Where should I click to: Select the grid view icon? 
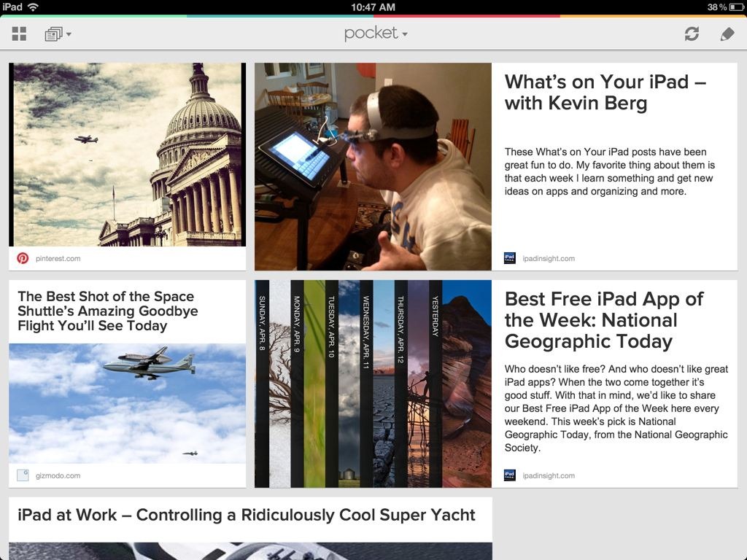click(x=18, y=34)
